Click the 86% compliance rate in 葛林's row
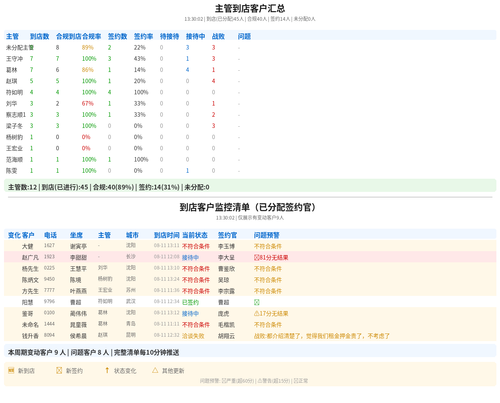This screenshot has height=403, width=500. click(88, 70)
